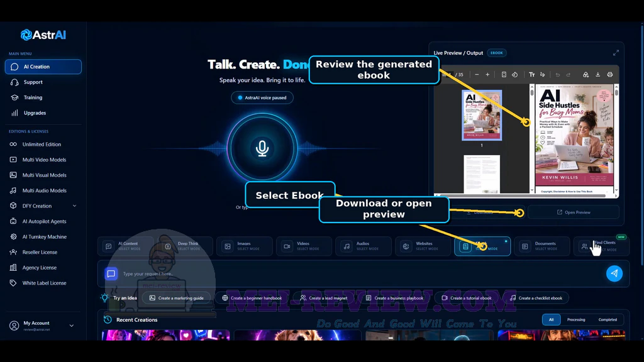Switch to the Completed tab

(x=608, y=320)
